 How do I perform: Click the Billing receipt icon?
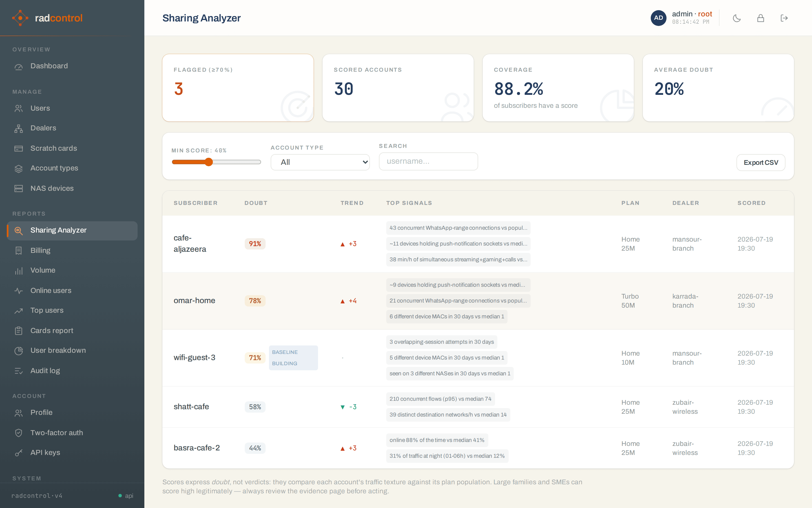19,251
